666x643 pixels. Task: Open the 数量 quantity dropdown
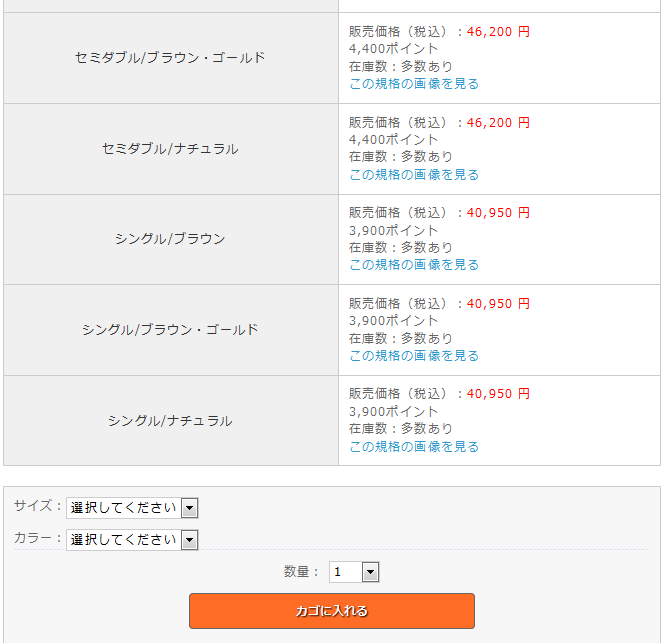pos(355,572)
